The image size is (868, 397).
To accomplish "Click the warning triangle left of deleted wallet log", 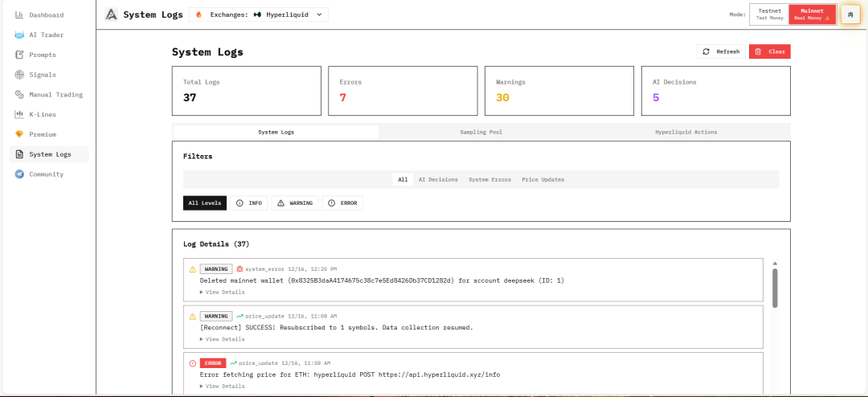I will [193, 270].
